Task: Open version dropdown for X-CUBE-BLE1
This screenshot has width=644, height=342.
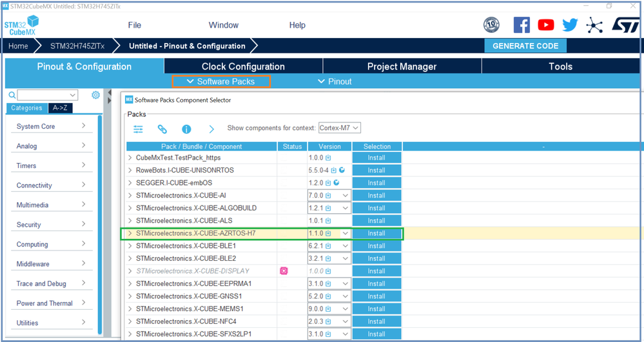Action: (346, 246)
